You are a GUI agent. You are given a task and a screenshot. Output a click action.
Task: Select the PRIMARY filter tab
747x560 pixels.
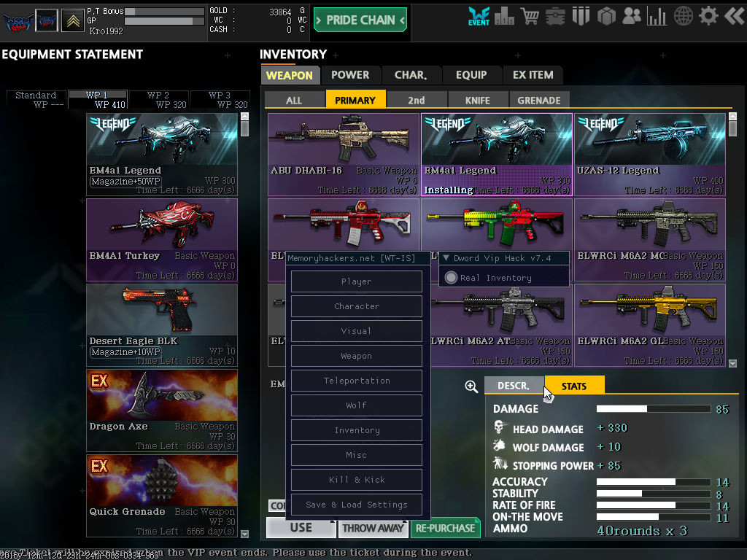[x=355, y=99]
